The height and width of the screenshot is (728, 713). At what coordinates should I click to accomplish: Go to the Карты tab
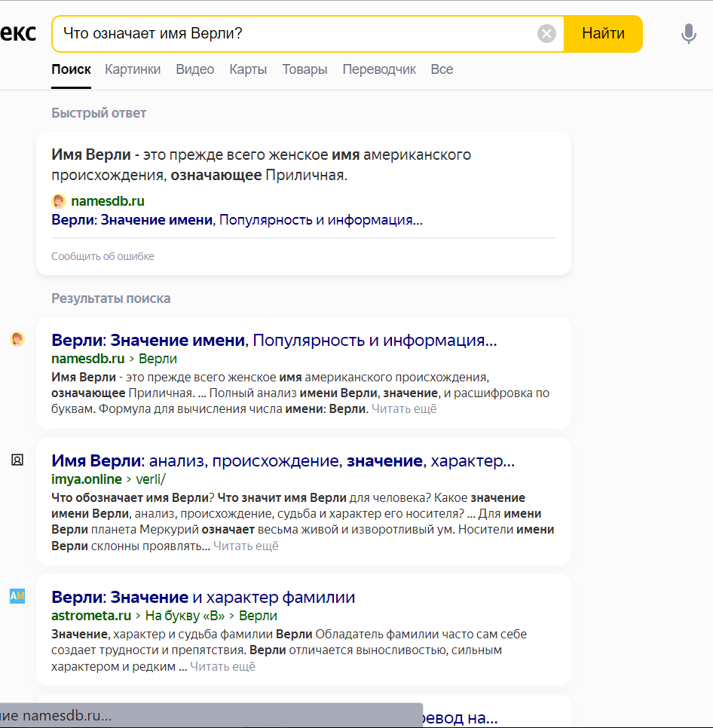248,69
